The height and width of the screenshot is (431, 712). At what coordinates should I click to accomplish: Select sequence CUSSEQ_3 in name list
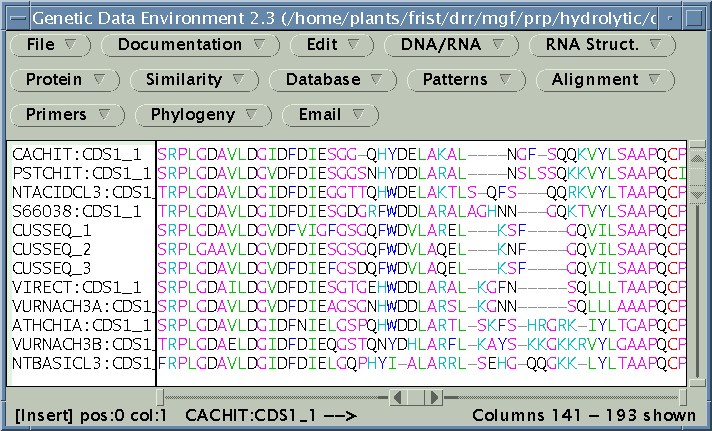coord(51,269)
